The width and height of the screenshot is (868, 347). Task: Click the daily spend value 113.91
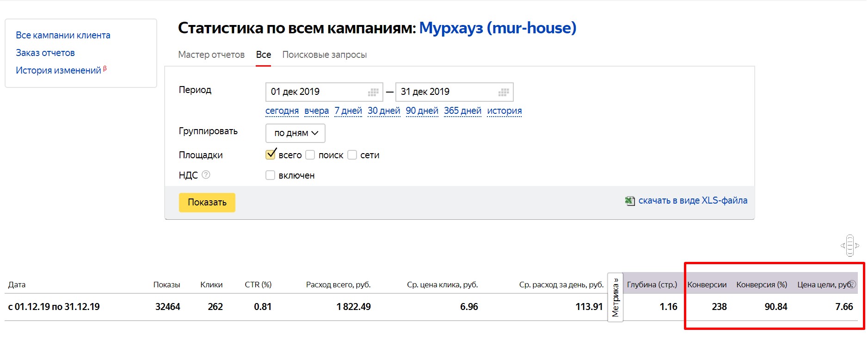tap(589, 307)
